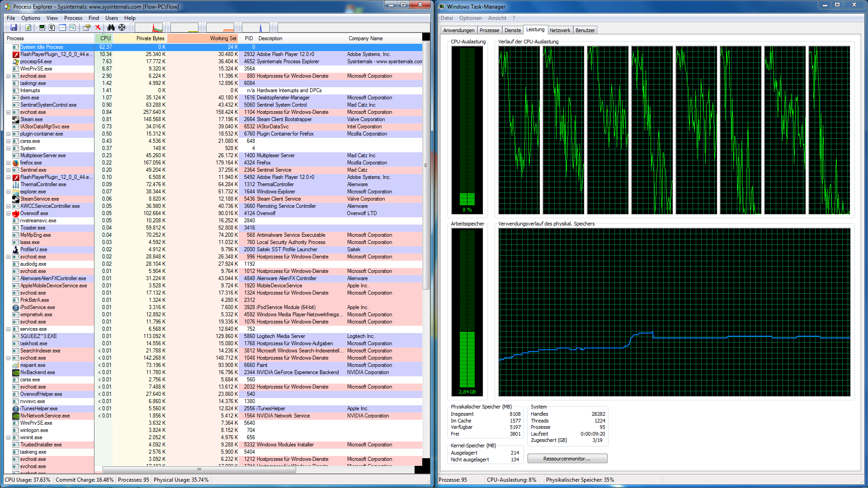Click the Refresh Now toolbar icon

pos(28,28)
